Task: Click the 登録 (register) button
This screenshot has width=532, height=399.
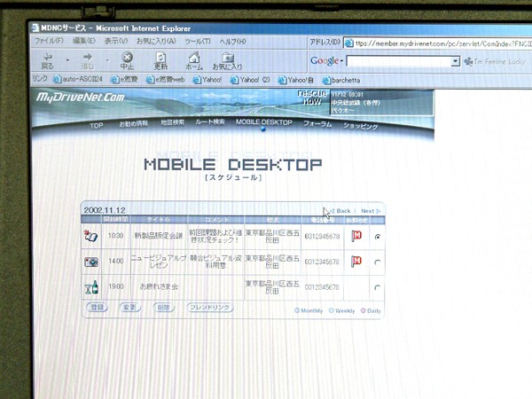Action: (97, 308)
